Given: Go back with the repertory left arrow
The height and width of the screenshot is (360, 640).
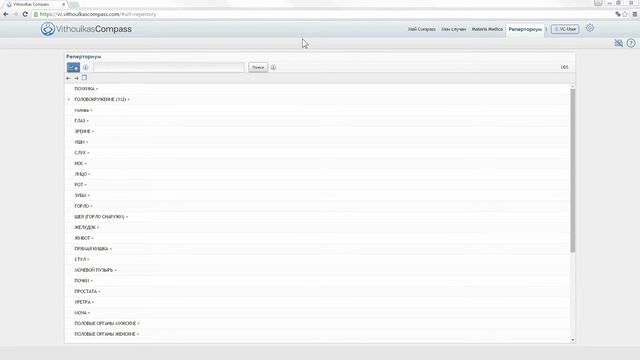Looking at the screenshot, I should click(68, 78).
